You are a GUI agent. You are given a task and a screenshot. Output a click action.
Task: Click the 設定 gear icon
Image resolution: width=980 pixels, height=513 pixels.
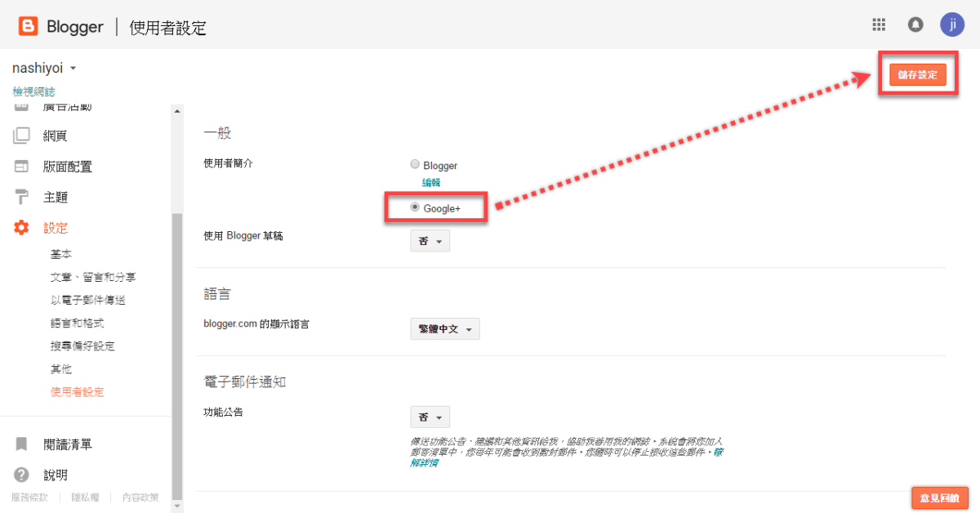(22, 228)
